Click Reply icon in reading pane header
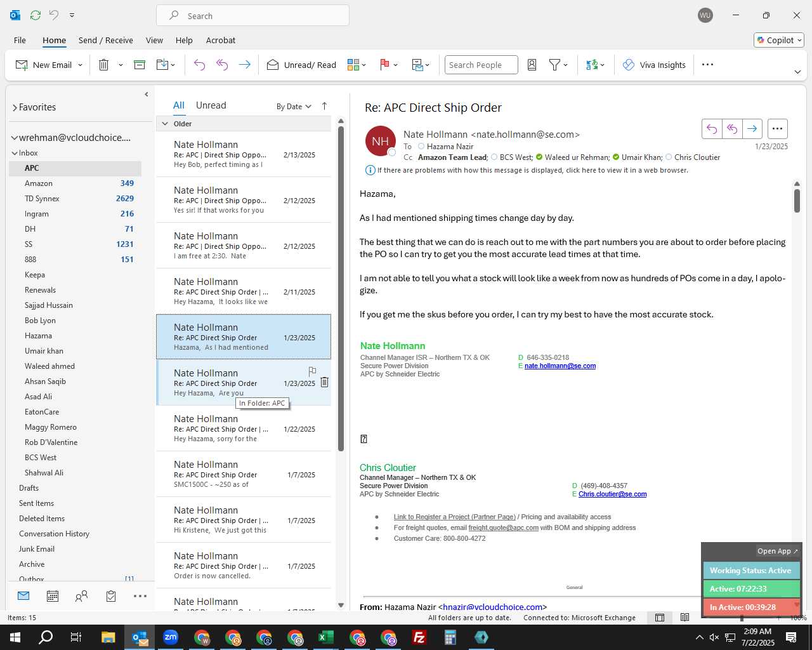 (712, 129)
